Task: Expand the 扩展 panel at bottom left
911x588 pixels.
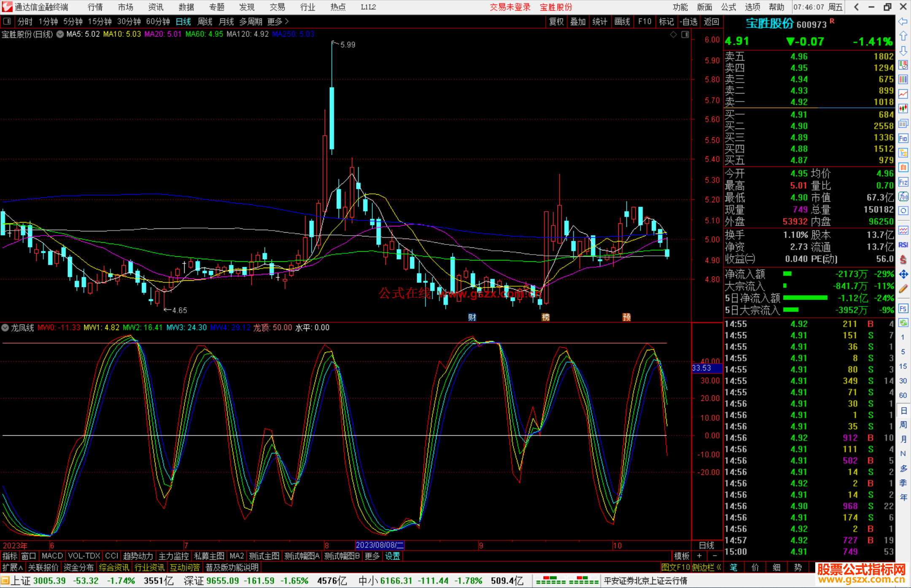Action: coord(12,567)
